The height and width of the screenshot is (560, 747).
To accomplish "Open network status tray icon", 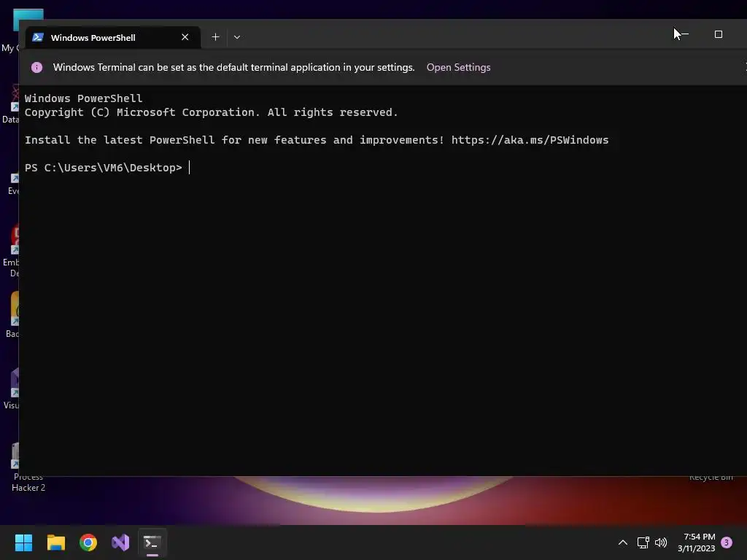I will click(x=643, y=542).
